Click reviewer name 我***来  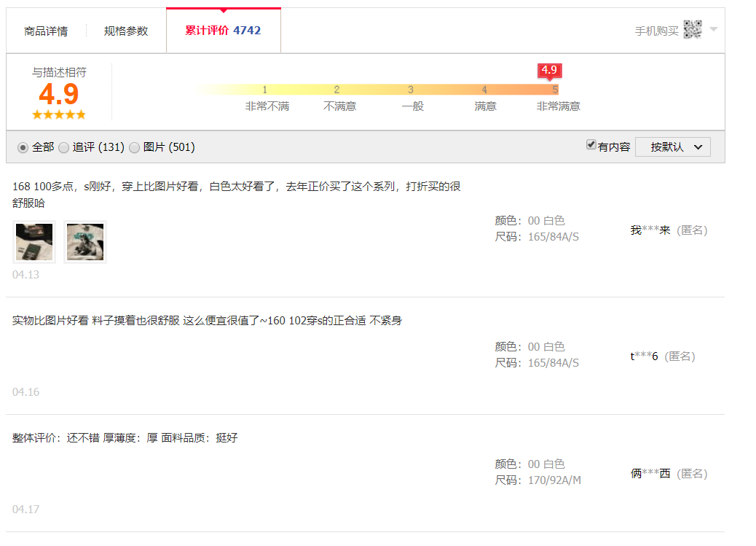650,230
